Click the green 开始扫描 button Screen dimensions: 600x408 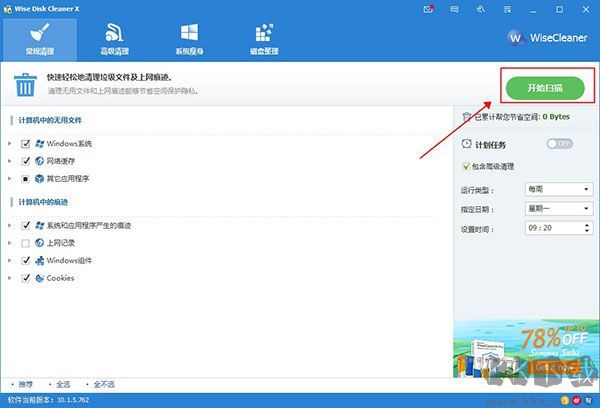pyautogui.click(x=545, y=88)
